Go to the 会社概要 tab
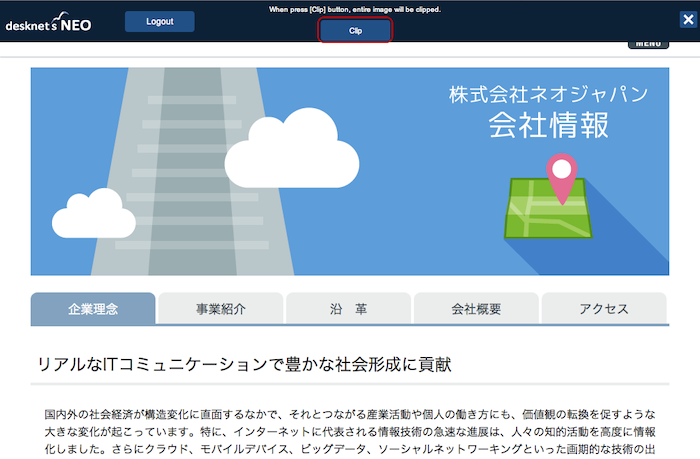The width and height of the screenshot is (700, 459). point(476,309)
